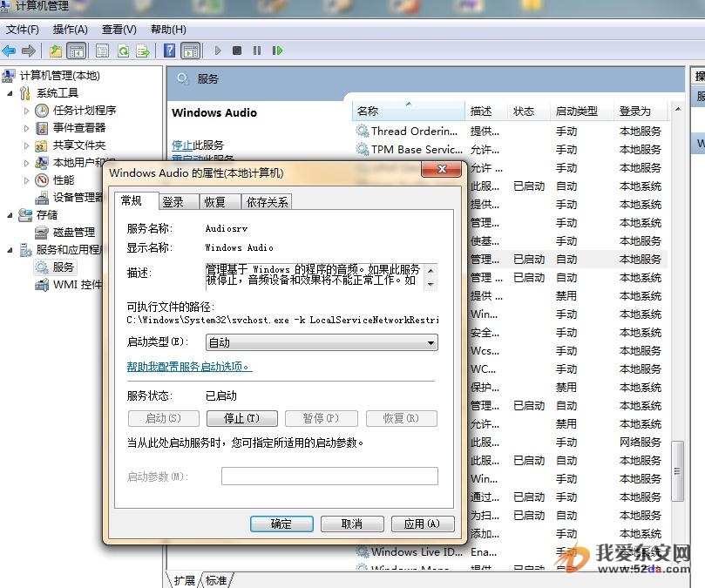Viewport: 705px width, 588px height.
Task: Select the Device Manager (设备管理器) icon
Action: (42, 198)
